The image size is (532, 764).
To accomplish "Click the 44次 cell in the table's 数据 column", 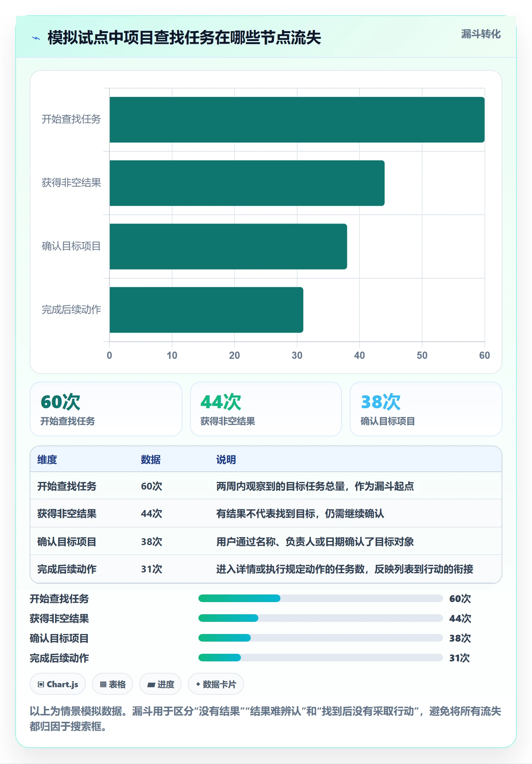I will coord(152,514).
